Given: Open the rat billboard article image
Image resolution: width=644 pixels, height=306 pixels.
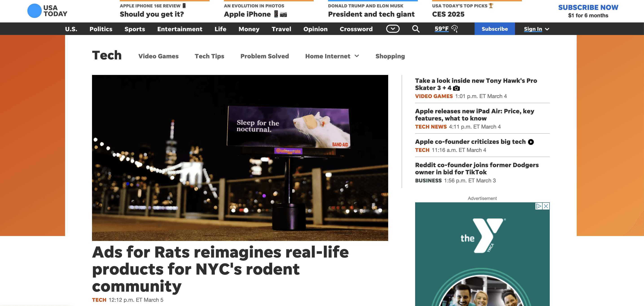Looking at the screenshot, I should point(240,157).
